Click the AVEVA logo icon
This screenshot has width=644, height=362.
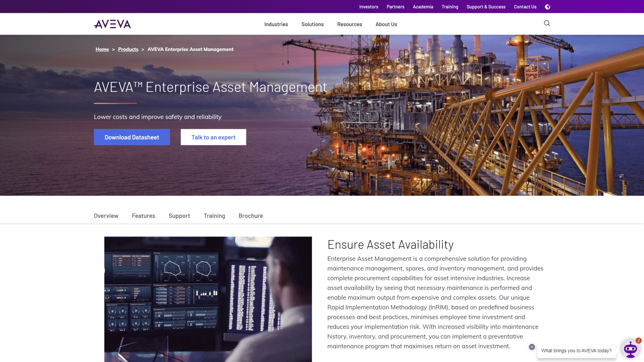pos(112,24)
